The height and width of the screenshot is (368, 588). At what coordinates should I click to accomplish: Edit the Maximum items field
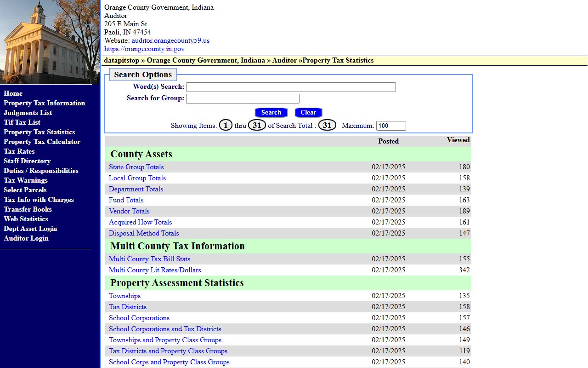[391, 126]
